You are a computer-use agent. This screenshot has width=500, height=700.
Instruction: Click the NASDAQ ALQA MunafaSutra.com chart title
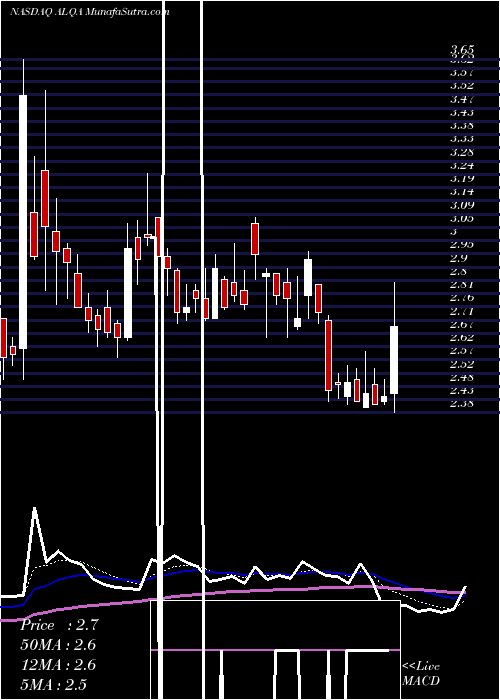click(x=89, y=12)
